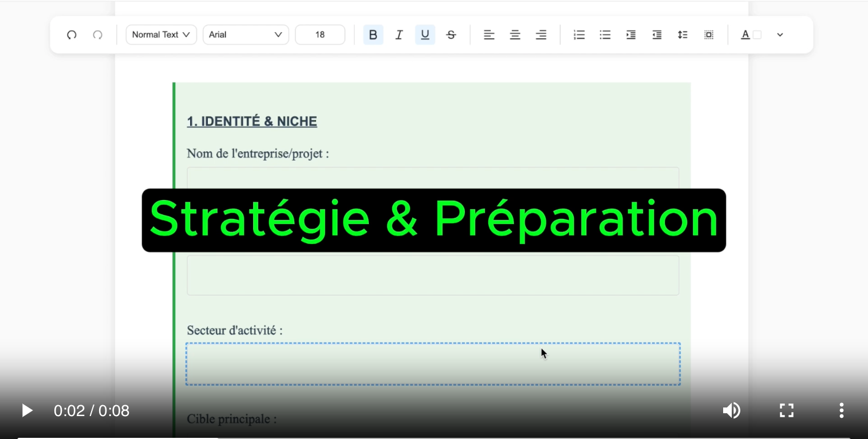Align text to the left
The width and height of the screenshot is (868, 439).
[x=489, y=35]
